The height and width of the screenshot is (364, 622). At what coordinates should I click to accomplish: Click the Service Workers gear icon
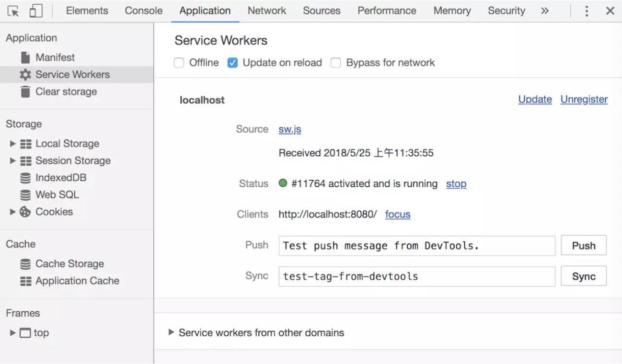[26, 74]
